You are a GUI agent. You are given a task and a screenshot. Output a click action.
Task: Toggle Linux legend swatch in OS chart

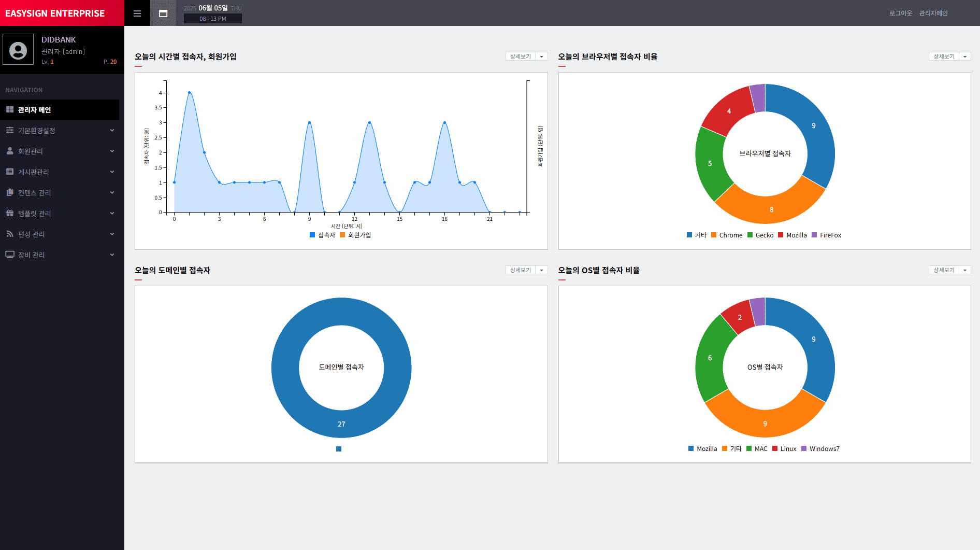775,448
